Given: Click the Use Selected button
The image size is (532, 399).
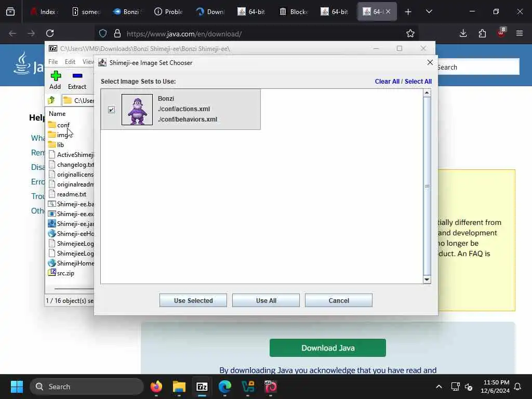Looking at the screenshot, I should pyautogui.click(x=193, y=300).
